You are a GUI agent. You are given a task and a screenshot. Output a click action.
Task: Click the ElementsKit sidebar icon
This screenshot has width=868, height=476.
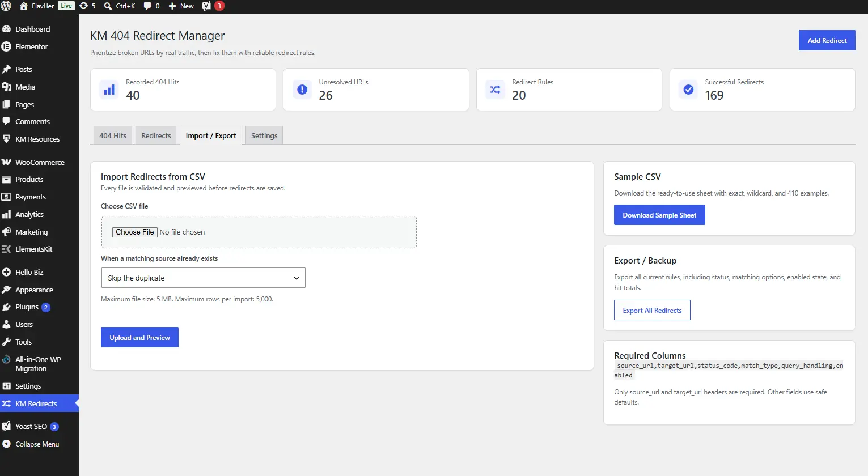[7, 249]
